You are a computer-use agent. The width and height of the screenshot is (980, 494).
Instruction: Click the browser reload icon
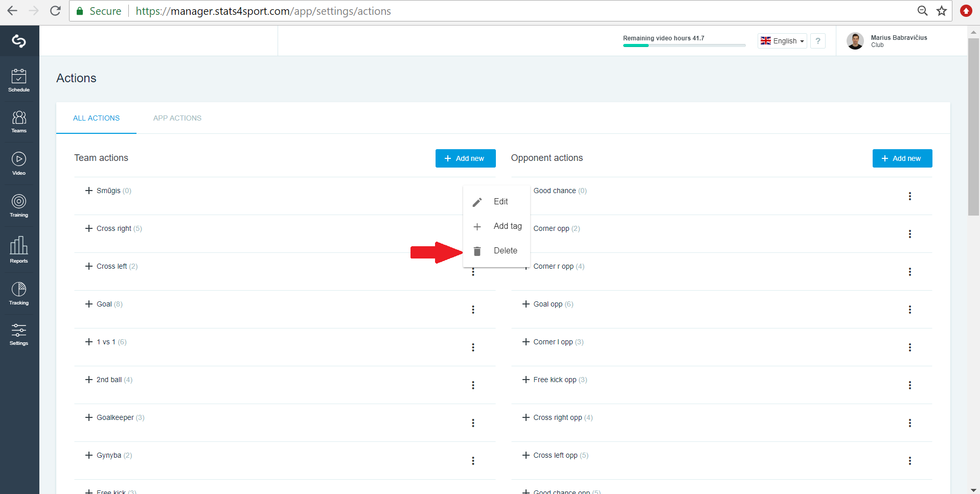point(55,11)
